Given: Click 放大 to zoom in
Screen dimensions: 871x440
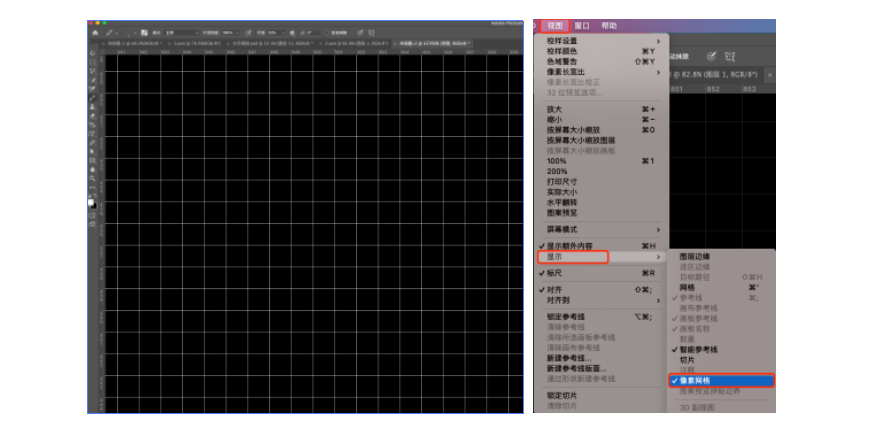Looking at the screenshot, I should [x=555, y=109].
